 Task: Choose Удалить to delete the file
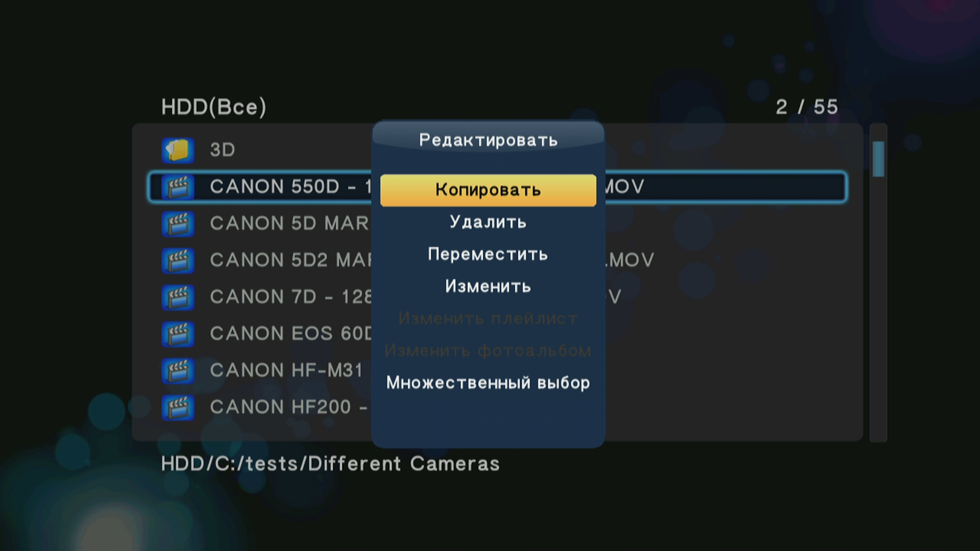[488, 222]
